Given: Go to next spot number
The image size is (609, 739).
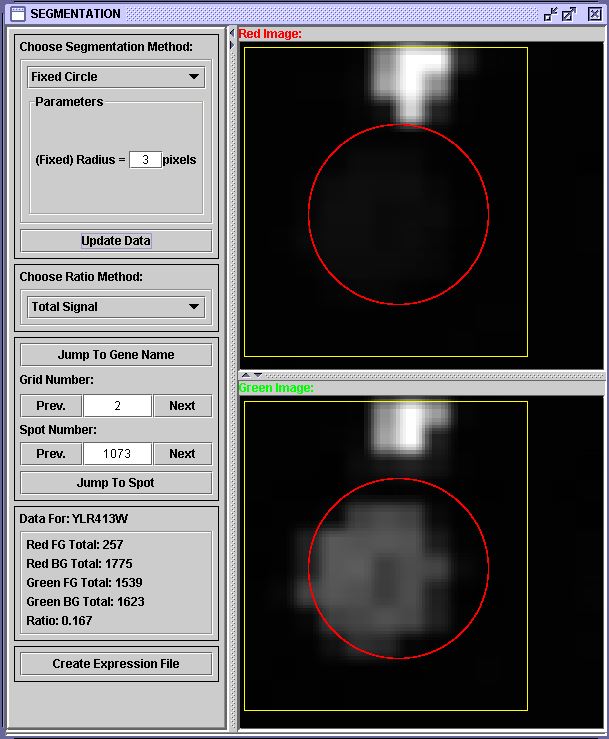Looking at the screenshot, I should pos(182,454).
